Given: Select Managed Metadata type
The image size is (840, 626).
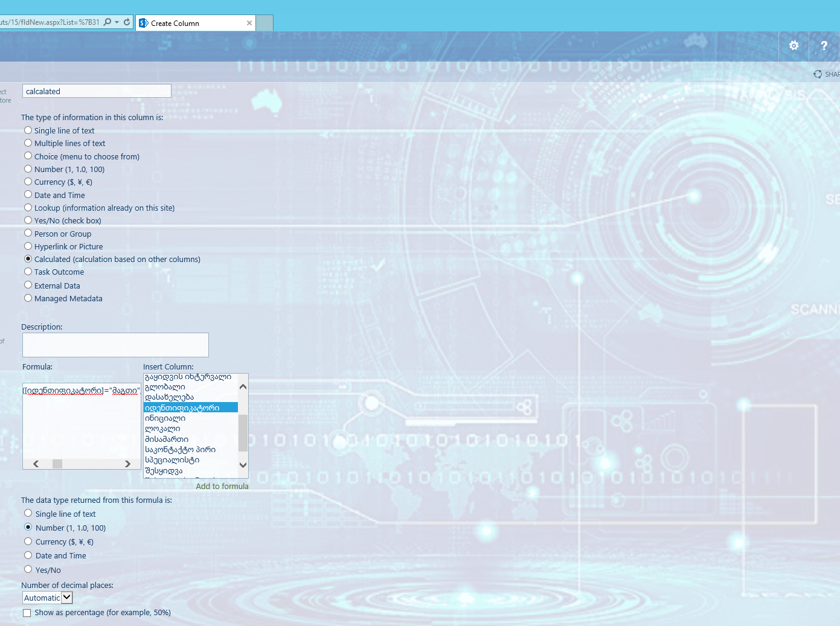Looking at the screenshot, I should [x=28, y=298].
